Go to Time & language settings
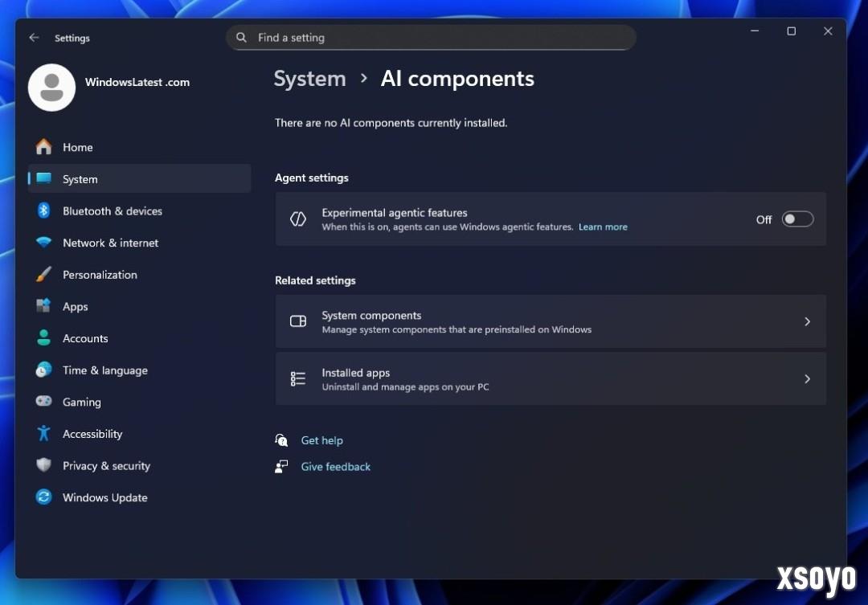Screen dimensions: 868x605 click(104, 370)
